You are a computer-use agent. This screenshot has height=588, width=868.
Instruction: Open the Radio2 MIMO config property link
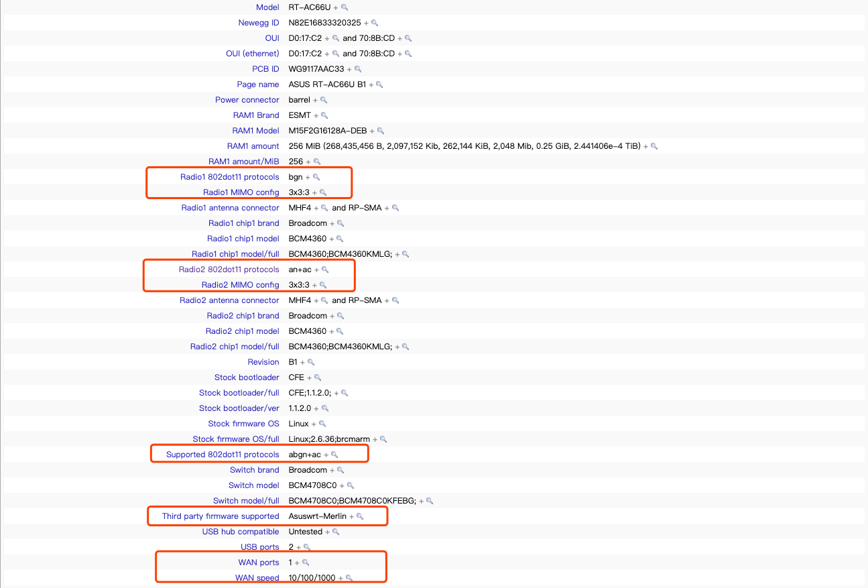[x=241, y=285]
